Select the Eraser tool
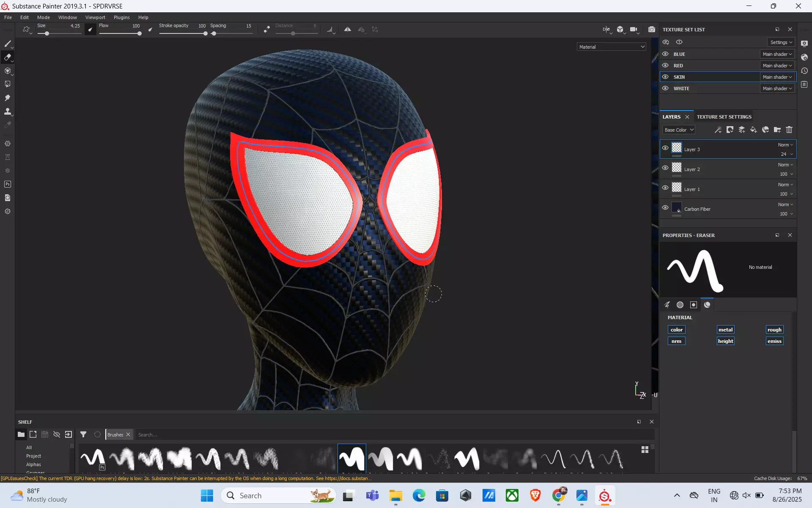 click(x=8, y=57)
